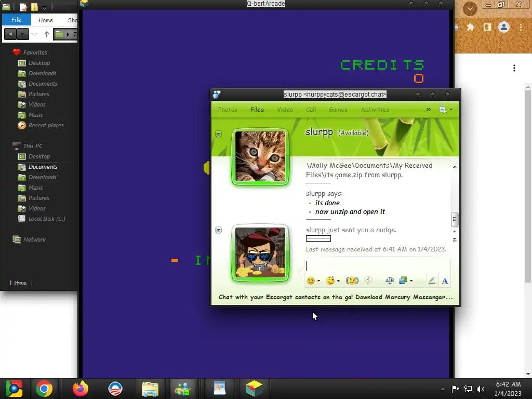Open Games in chat toolbar

tap(338, 110)
